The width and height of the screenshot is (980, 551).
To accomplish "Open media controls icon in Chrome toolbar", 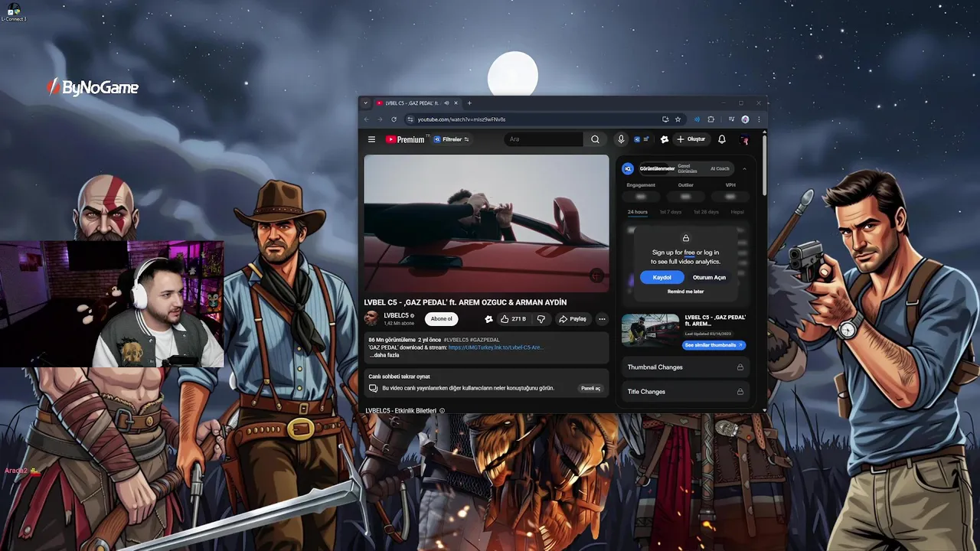I will [x=731, y=119].
